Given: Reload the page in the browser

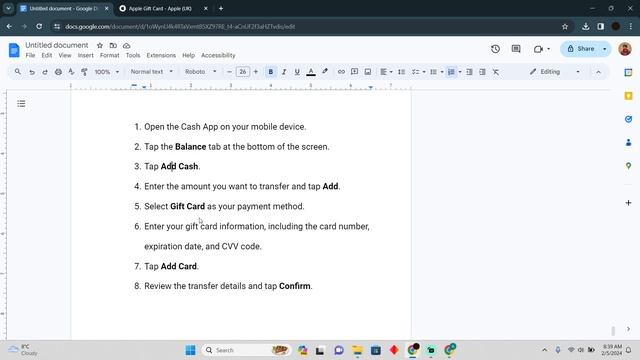Looking at the screenshot, I should coord(39,27).
